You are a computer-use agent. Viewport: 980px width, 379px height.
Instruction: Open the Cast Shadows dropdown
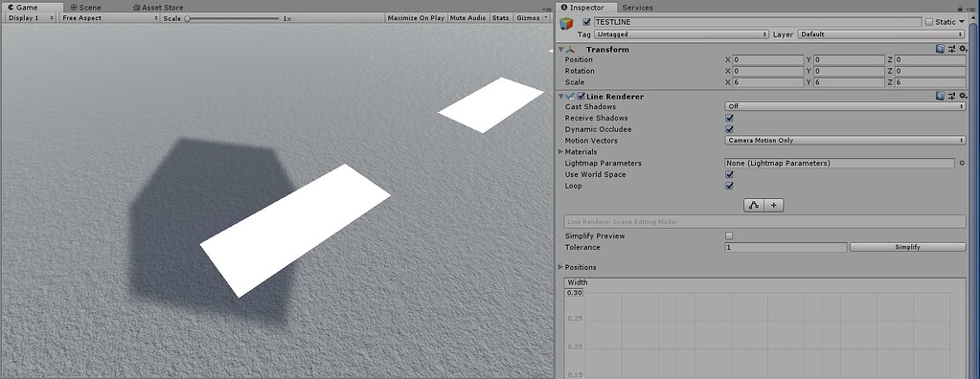[x=845, y=107]
